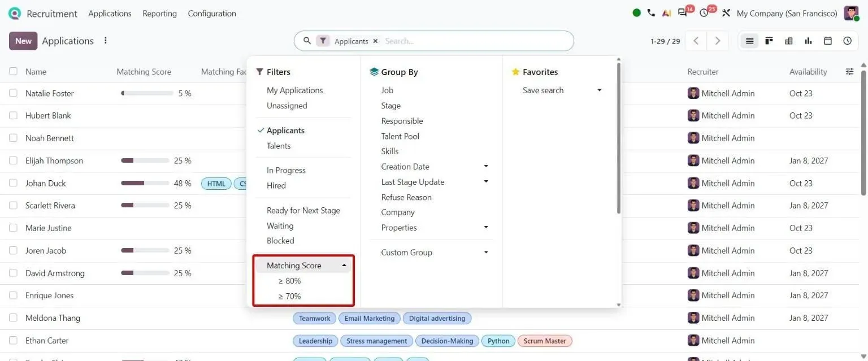Image resolution: width=868 pixels, height=361 pixels.
Task: Check the David Armstrong row checkbox
Action: tap(13, 273)
